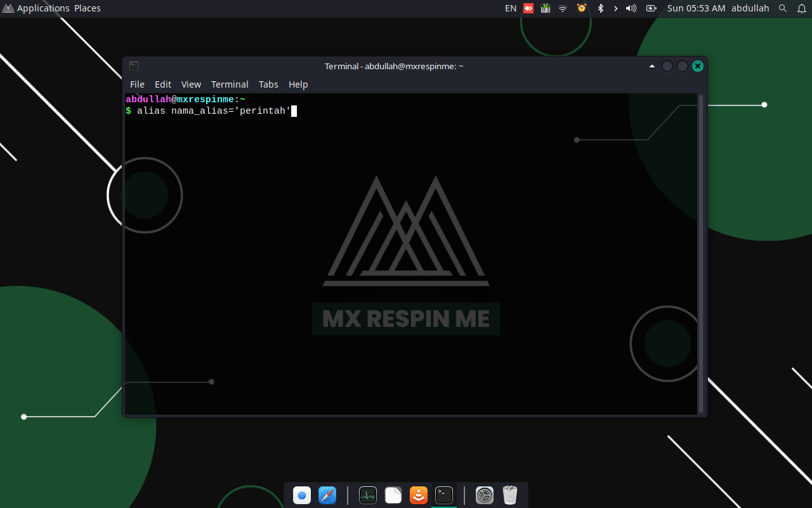
Task: Open the terminal Edit menu
Action: [163, 84]
